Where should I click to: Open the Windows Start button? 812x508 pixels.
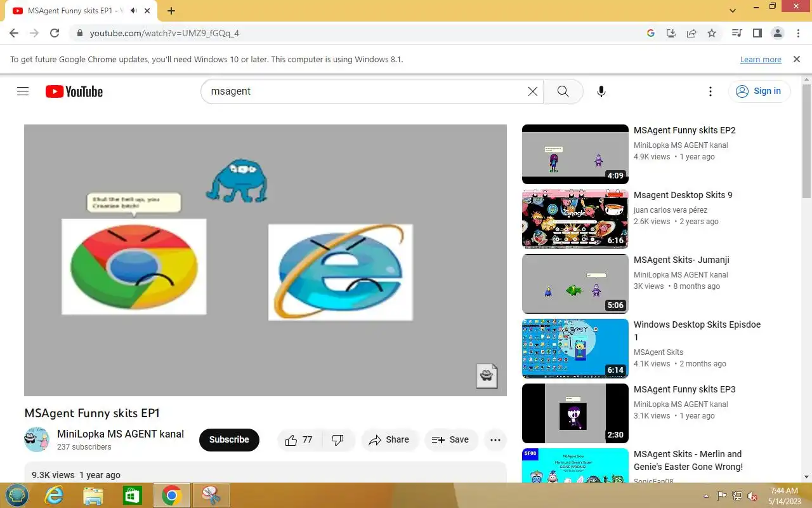point(17,495)
